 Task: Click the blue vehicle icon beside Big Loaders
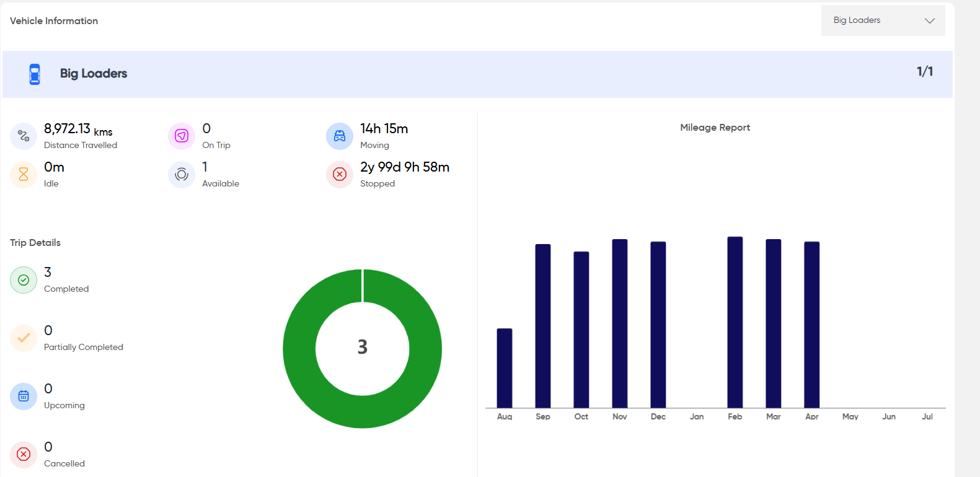(x=35, y=74)
